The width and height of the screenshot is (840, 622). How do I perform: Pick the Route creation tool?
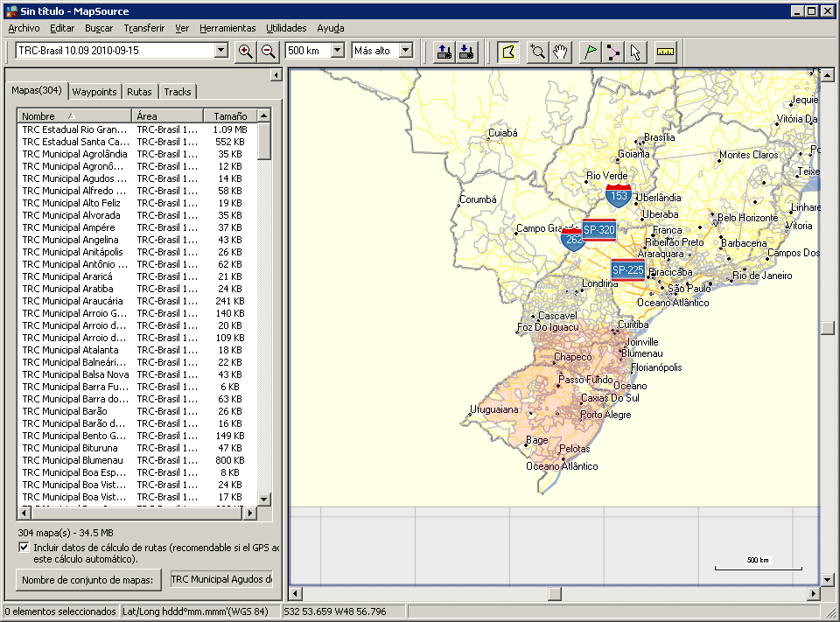[612, 51]
